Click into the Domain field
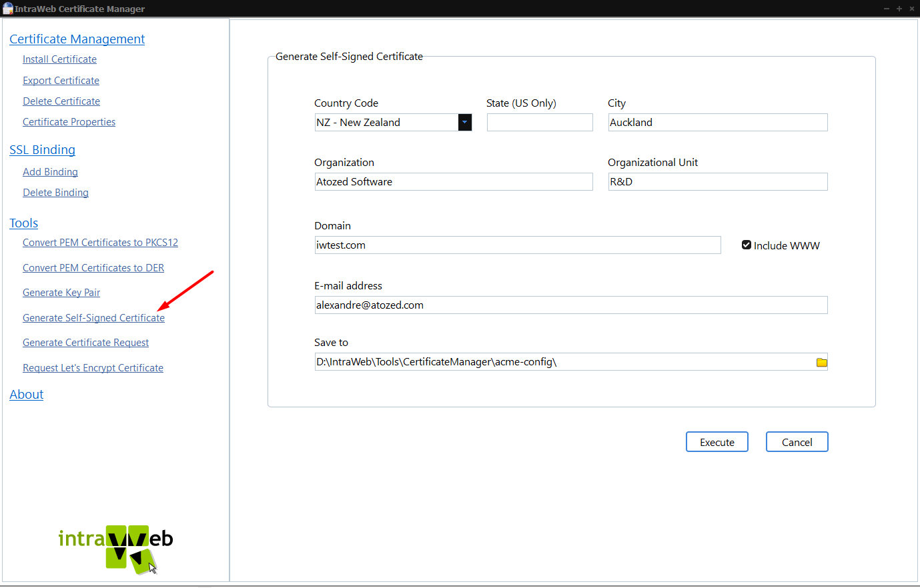920x588 pixels. (x=518, y=245)
